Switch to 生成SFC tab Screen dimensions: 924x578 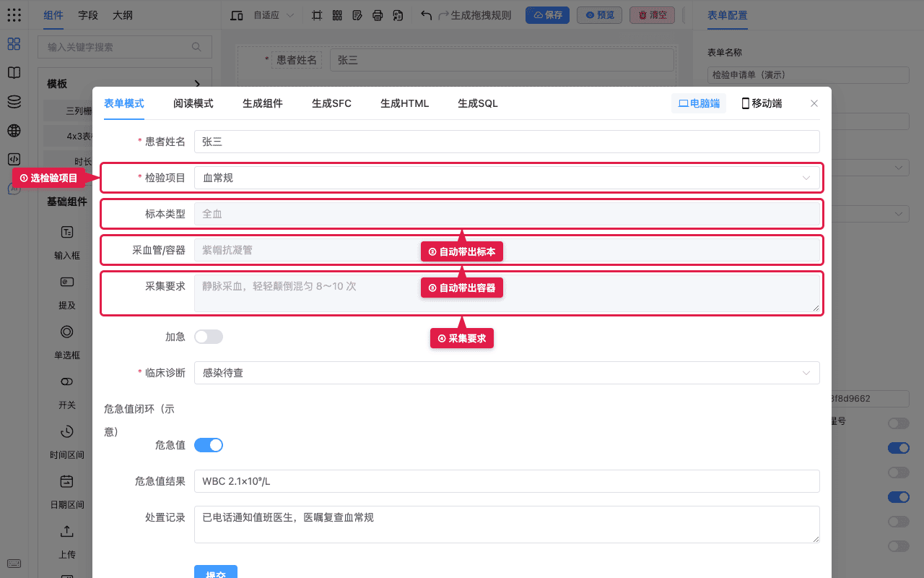click(332, 103)
